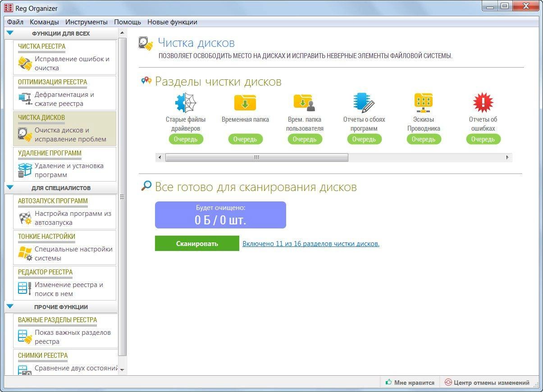Click the old driver files icon
Screen dimensions: 543x392
(x=186, y=102)
